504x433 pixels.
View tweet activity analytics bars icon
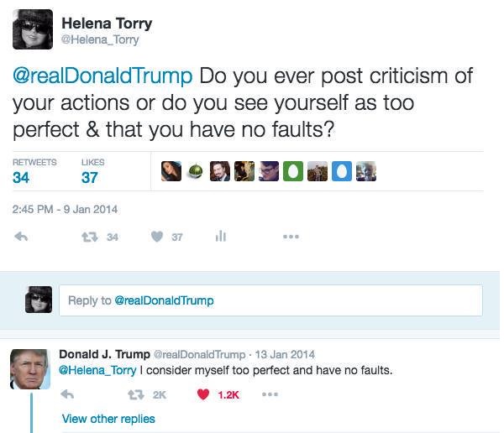[221, 237]
